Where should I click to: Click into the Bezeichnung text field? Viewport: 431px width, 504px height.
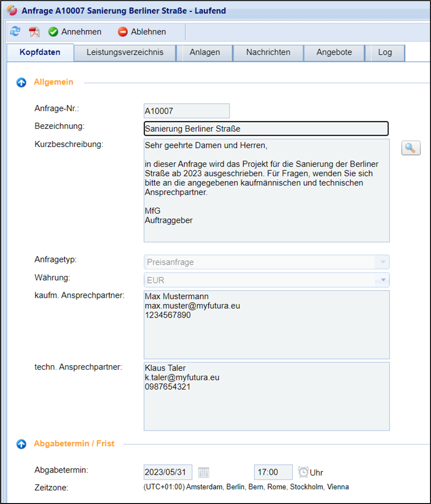[x=266, y=129]
